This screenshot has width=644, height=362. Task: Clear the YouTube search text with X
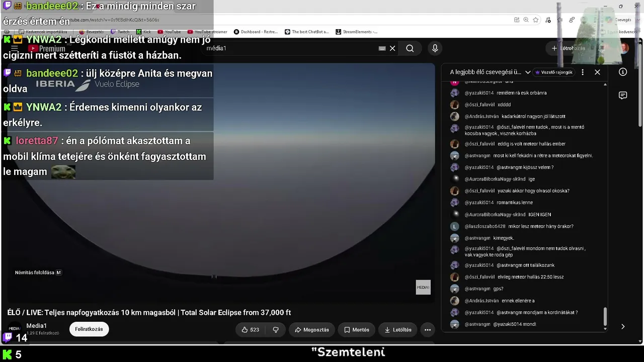coord(392,48)
